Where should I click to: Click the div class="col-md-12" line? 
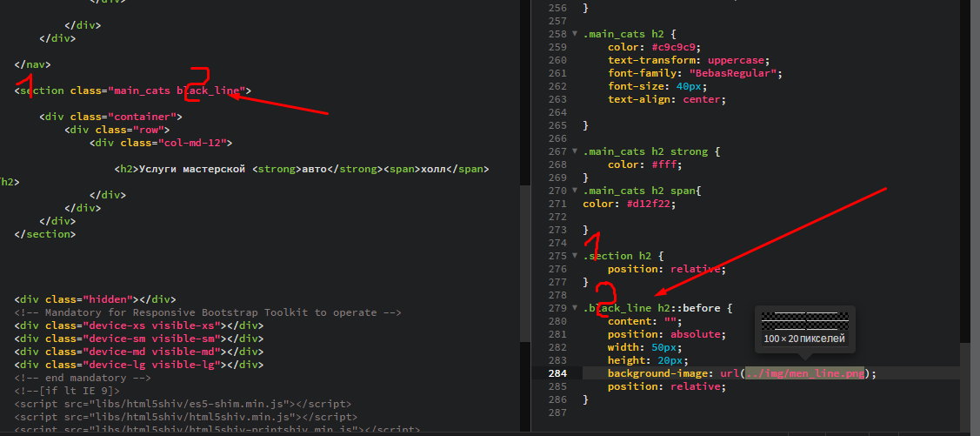[161, 144]
